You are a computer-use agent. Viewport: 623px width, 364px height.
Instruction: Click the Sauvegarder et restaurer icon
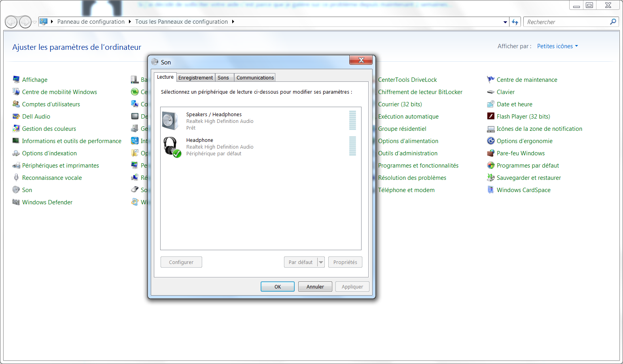(x=490, y=177)
